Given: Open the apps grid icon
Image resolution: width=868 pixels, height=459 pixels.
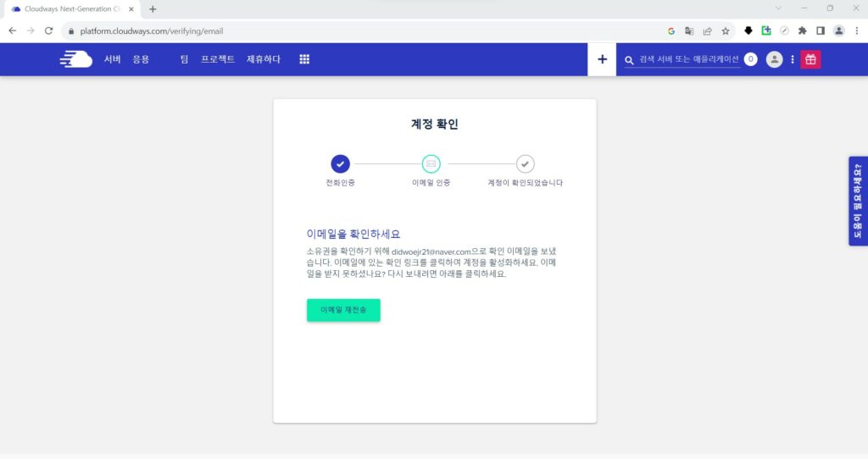Looking at the screenshot, I should tap(304, 59).
